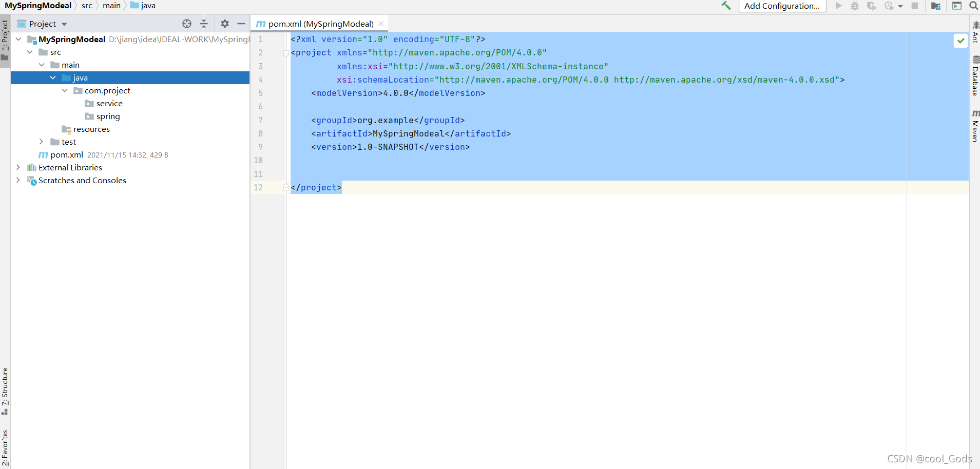Viewport: 980px width, 469px height.
Task: Open the Ant tool window
Action: (x=975, y=32)
